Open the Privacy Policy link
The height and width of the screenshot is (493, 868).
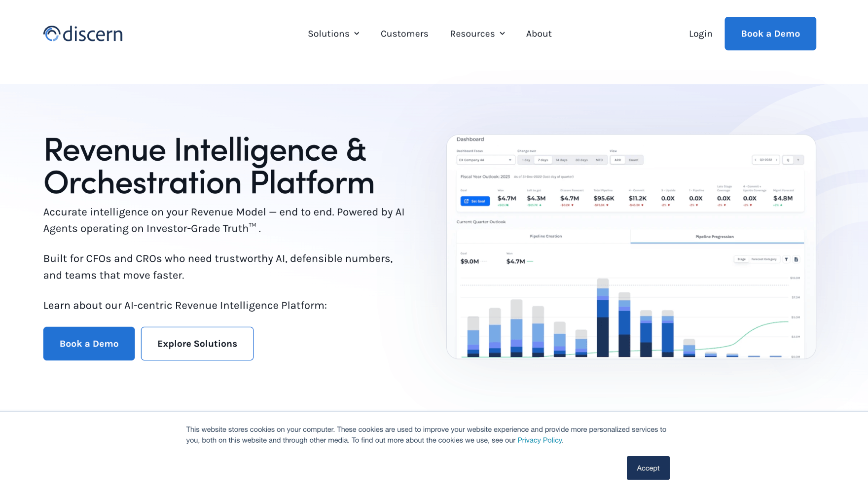click(540, 440)
